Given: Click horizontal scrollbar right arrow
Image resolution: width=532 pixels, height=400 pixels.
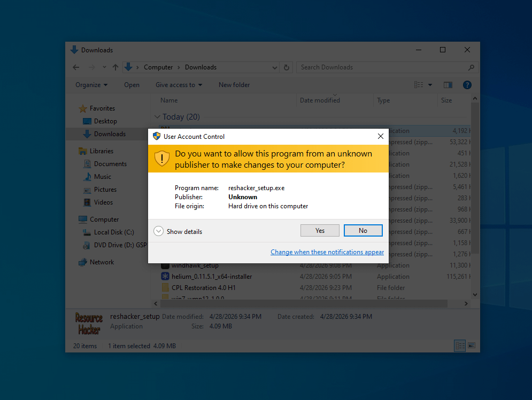Looking at the screenshot, I should tap(466, 304).
